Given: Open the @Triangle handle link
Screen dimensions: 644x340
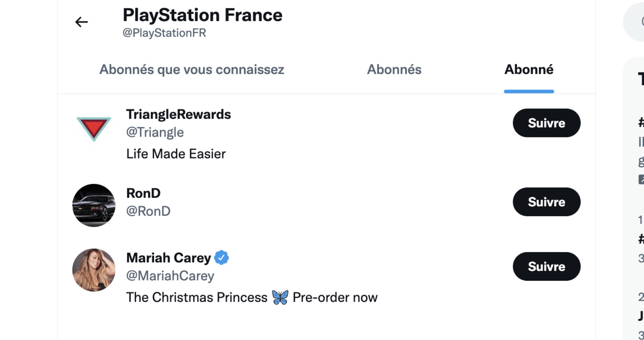Looking at the screenshot, I should tap(155, 133).
